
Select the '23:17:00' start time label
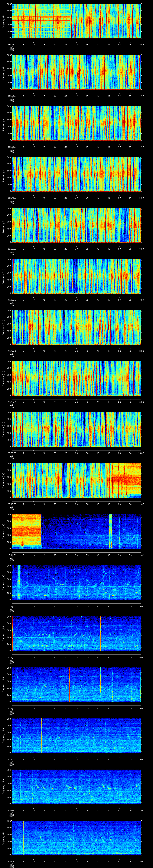(x=12, y=861)
